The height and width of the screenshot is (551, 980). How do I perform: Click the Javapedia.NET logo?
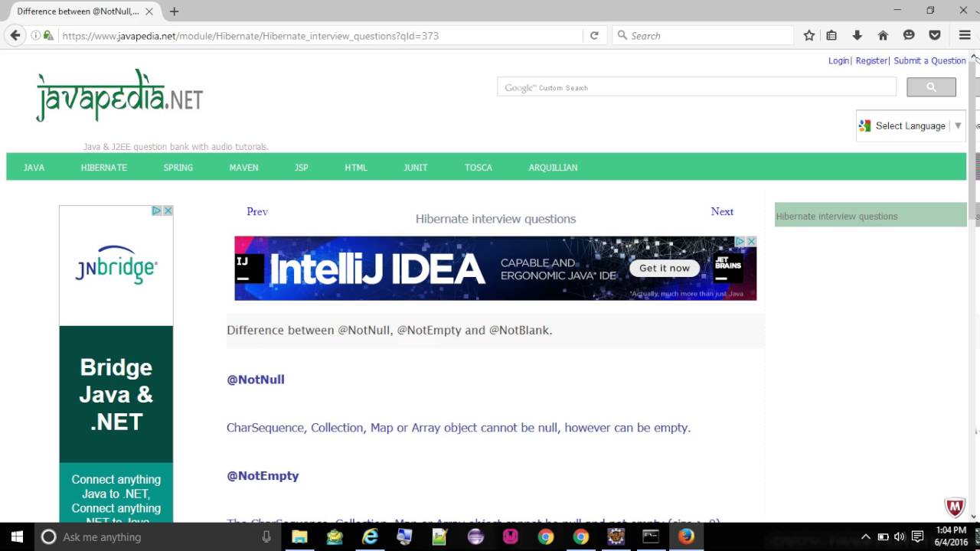pyautogui.click(x=119, y=96)
